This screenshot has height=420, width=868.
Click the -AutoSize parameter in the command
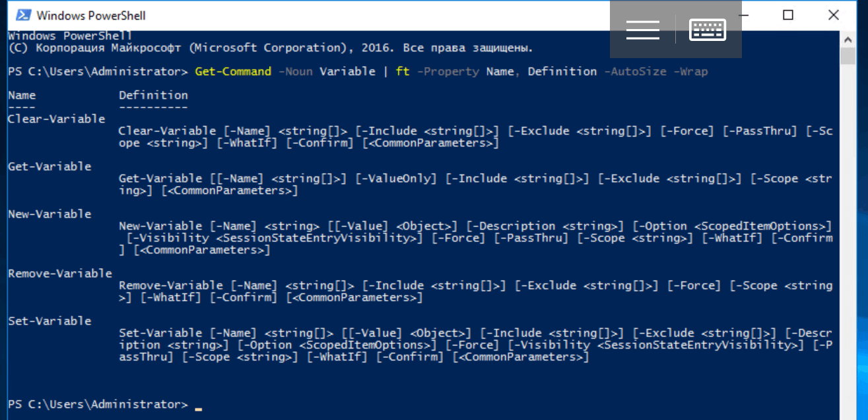(635, 71)
